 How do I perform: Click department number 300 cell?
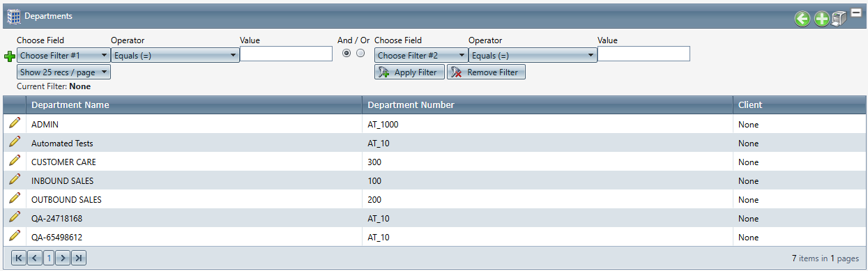pyautogui.click(x=547, y=162)
